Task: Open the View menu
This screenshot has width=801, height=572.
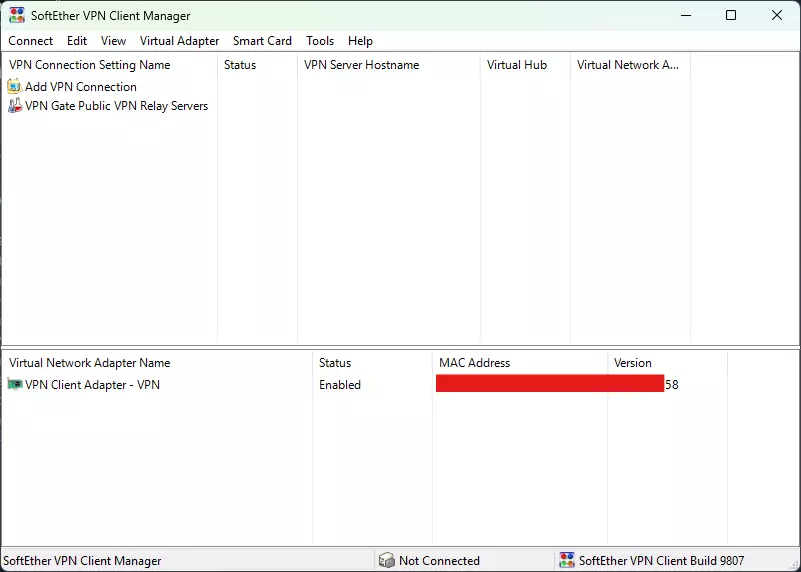Action: point(113,41)
